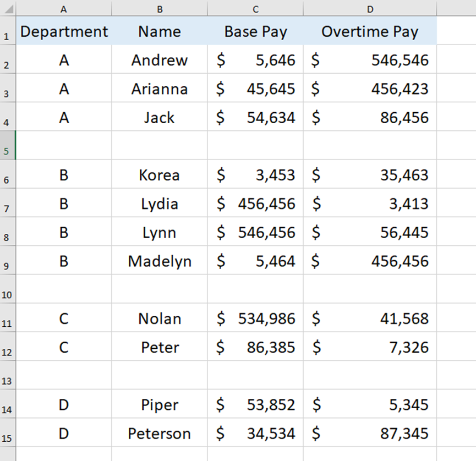Click Peter's base pay 86,385
This screenshot has width=476, height=461.
(255, 346)
